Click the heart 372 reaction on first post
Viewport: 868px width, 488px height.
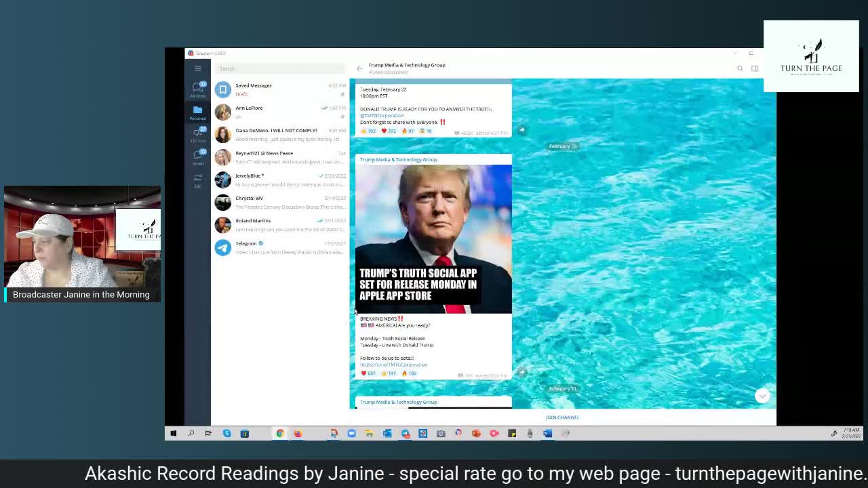click(389, 131)
